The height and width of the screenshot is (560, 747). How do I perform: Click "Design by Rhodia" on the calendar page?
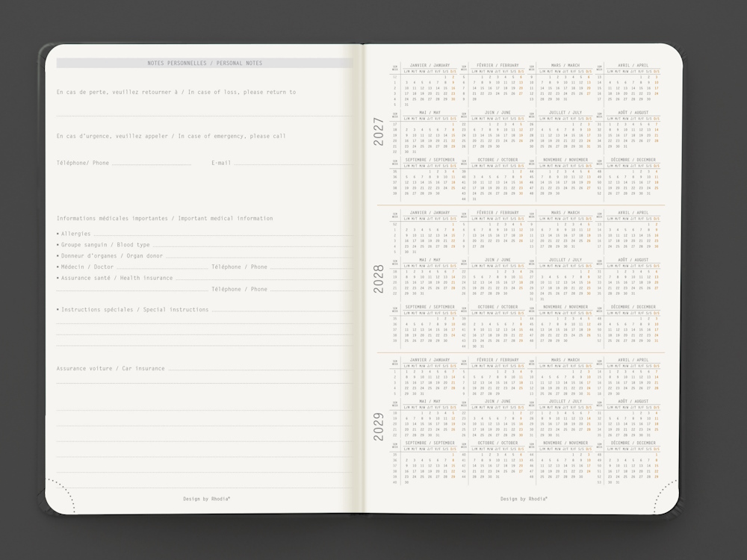524,499
